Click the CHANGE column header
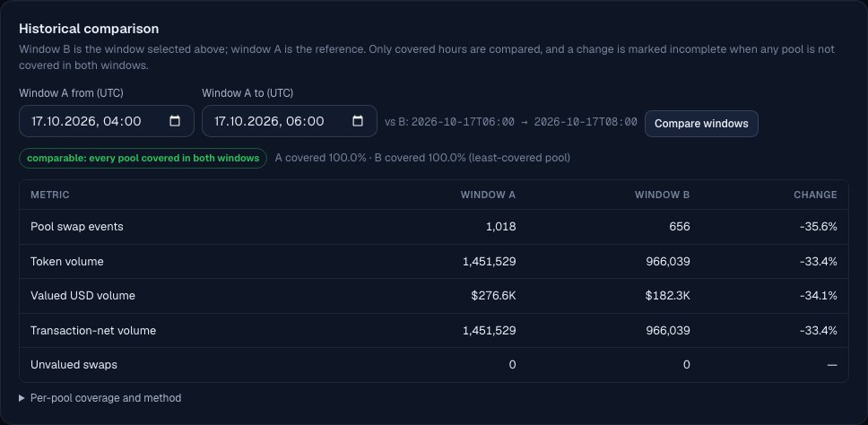This screenshot has height=425, width=868. pyautogui.click(x=815, y=195)
